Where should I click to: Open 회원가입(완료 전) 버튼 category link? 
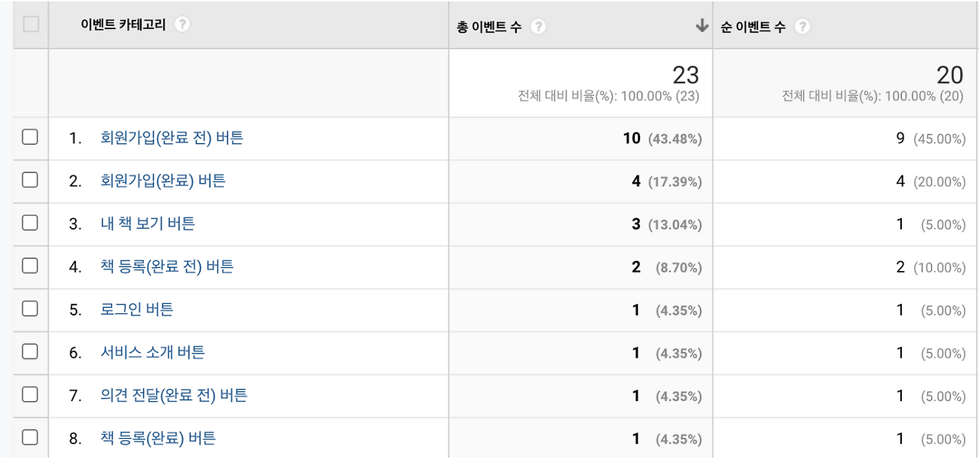(x=171, y=138)
